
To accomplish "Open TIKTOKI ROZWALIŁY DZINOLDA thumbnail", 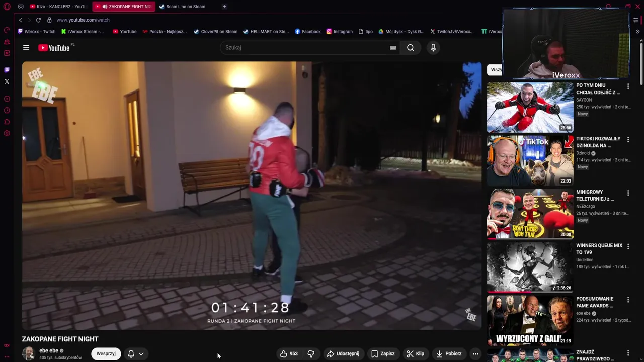I will [x=530, y=160].
